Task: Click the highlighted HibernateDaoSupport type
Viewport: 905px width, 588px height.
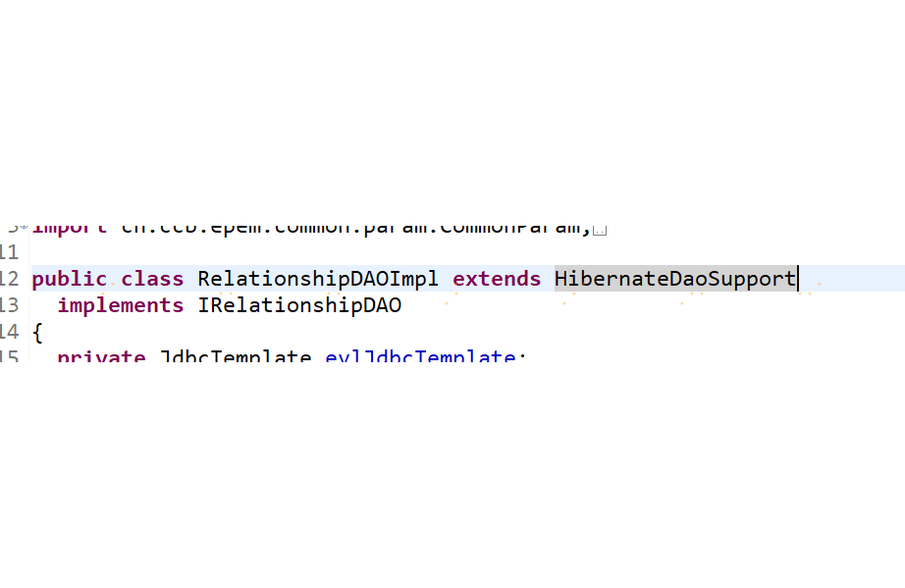Action: click(675, 280)
